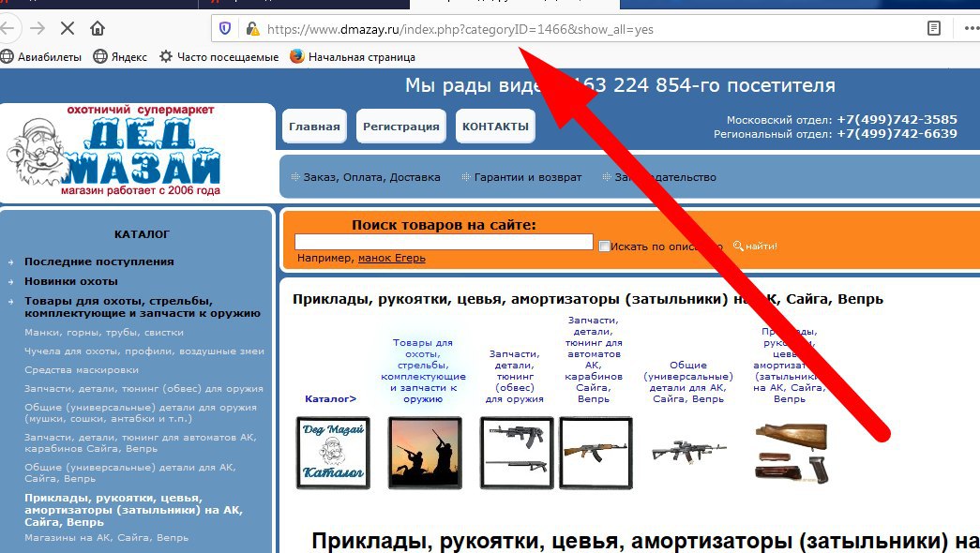The width and height of the screenshot is (980, 553).
Task: Open Последние поступления catalog item
Action: tap(98, 262)
